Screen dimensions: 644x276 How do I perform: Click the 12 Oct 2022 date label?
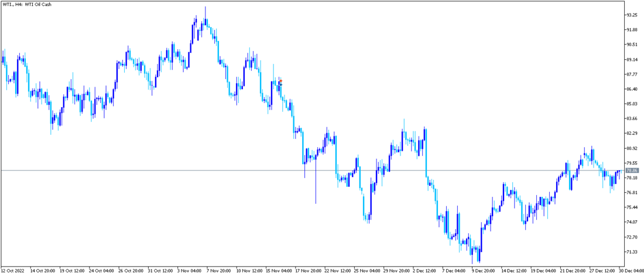point(13,271)
